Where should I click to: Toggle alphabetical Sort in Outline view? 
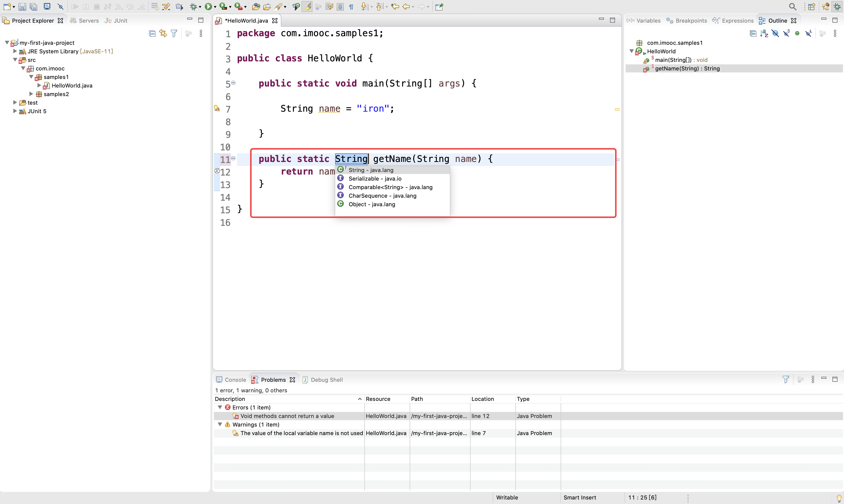pyautogui.click(x=764, y=33)
